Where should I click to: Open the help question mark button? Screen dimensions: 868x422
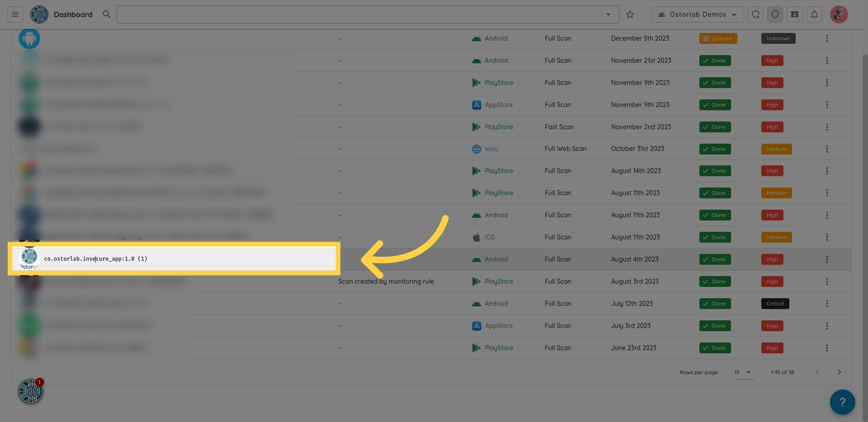[x=842, y=402]
